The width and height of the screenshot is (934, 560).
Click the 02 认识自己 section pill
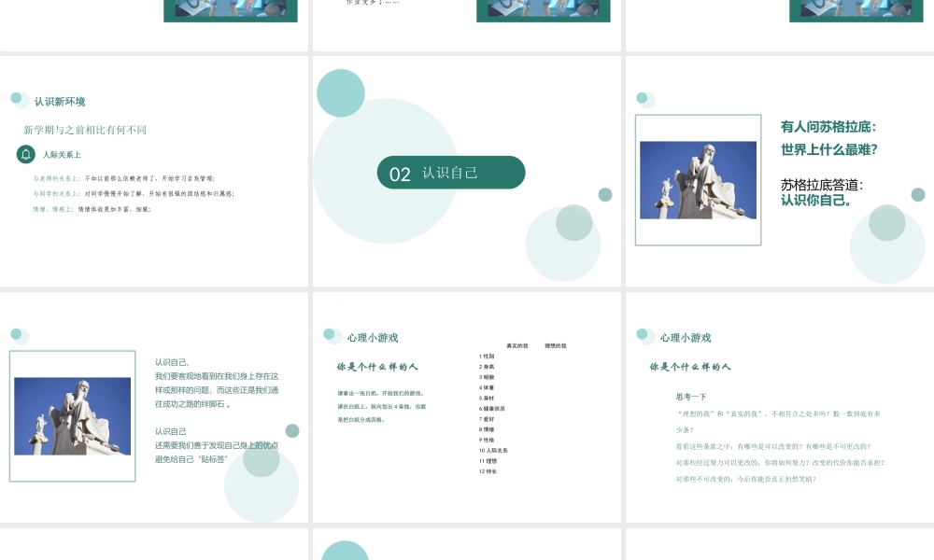(x=451, y=173)
